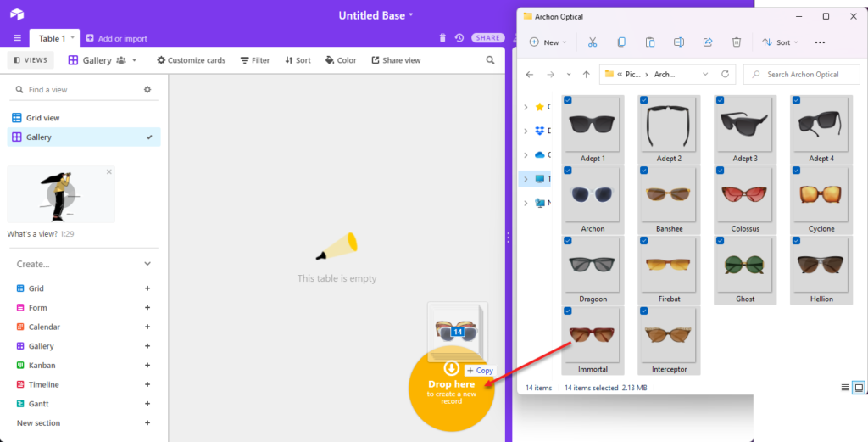868x442 pixels.
Task: Open the Gallery view name dropdown
Action: tap(134, 60)
